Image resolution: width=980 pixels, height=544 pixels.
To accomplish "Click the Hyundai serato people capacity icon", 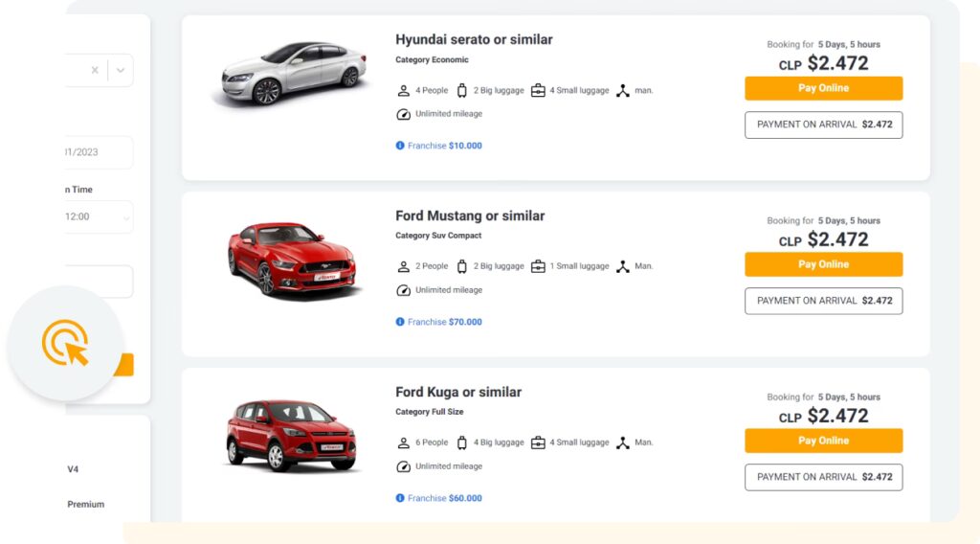I will tap(403, 91).
